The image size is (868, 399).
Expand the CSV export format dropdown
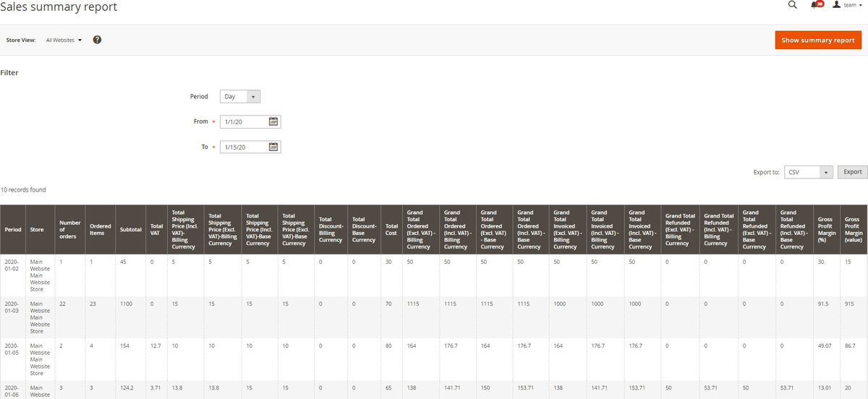809,172
